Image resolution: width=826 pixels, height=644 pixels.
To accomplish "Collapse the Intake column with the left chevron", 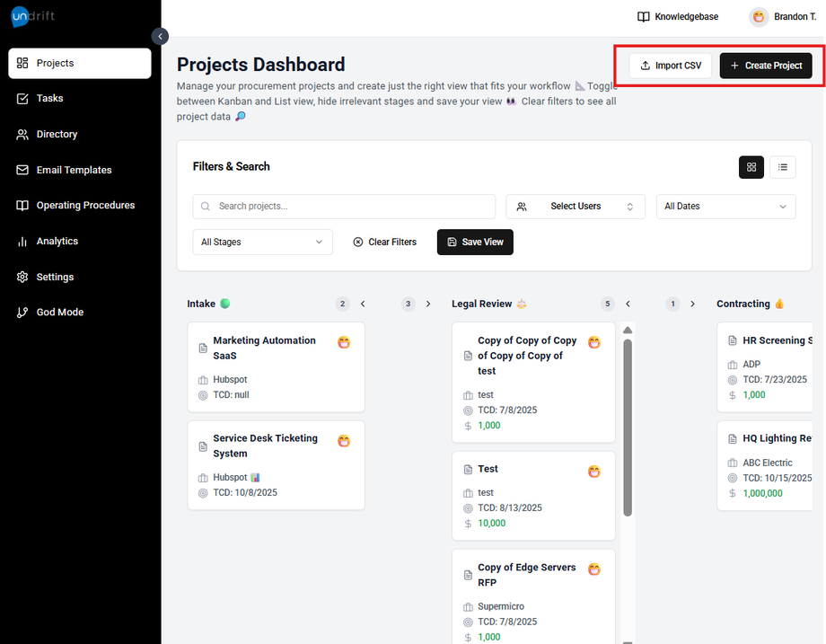I will [363, 304].
